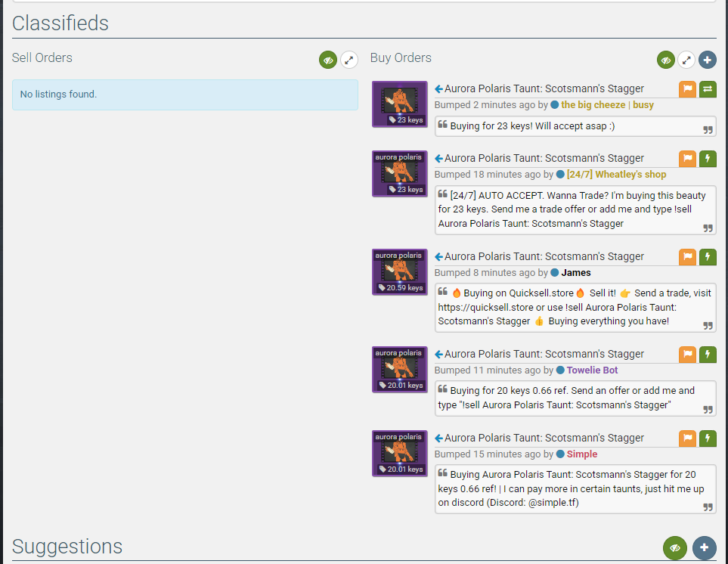Image resolution: width=728 pixels, height=564 pixels.
Task: Click the Buy Orders heading
Action: pos(401,57)
